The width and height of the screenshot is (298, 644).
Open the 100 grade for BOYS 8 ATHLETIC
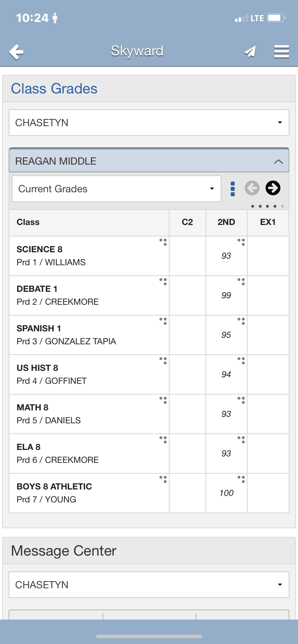coord(226,493)
